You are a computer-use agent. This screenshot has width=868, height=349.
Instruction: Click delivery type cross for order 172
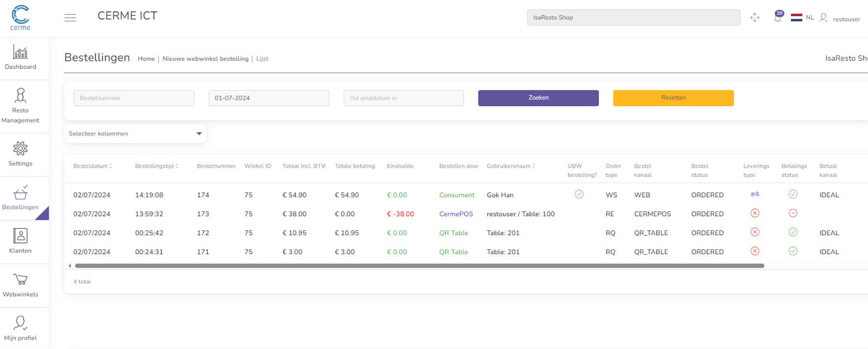755,232
